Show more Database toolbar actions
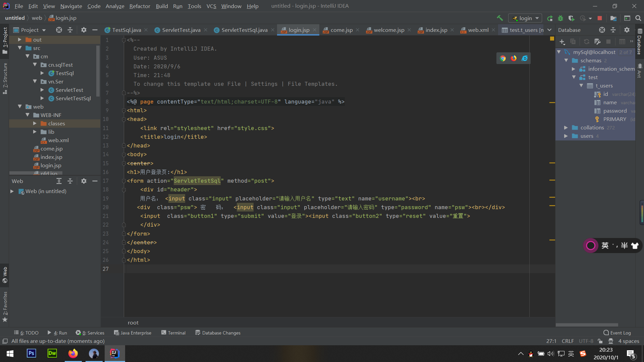This screenshot has width=644, height=362. pyautogui.click(x=632, y=42)
